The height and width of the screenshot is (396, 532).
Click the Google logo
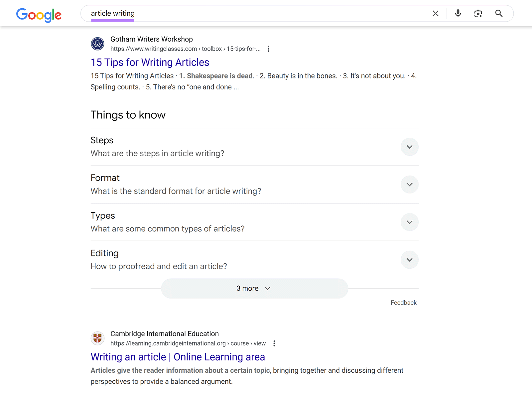click(x=39, y=15)
